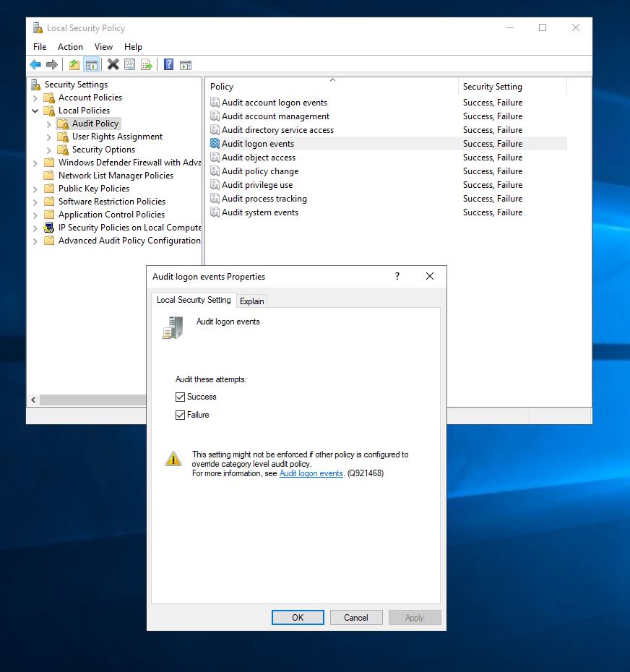
Task: Uncheck the Success checkbox
Action: point(180,397)
